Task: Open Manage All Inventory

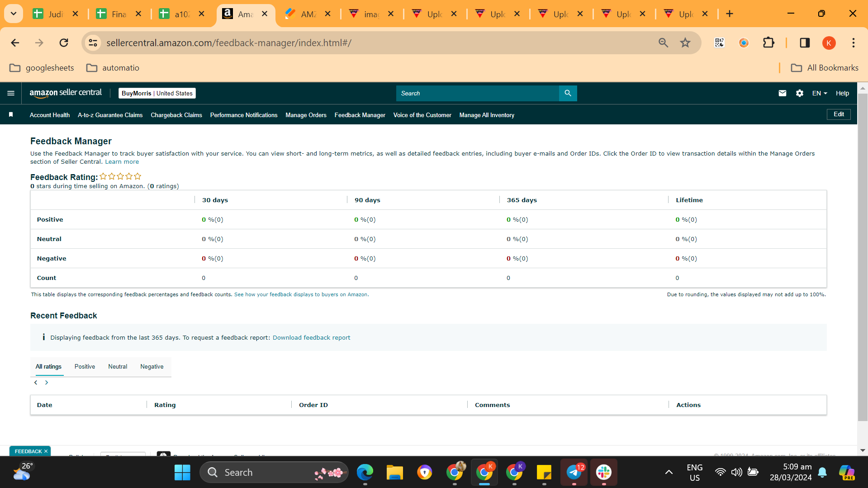Action: pyautogui.click(x=487, y=115)
